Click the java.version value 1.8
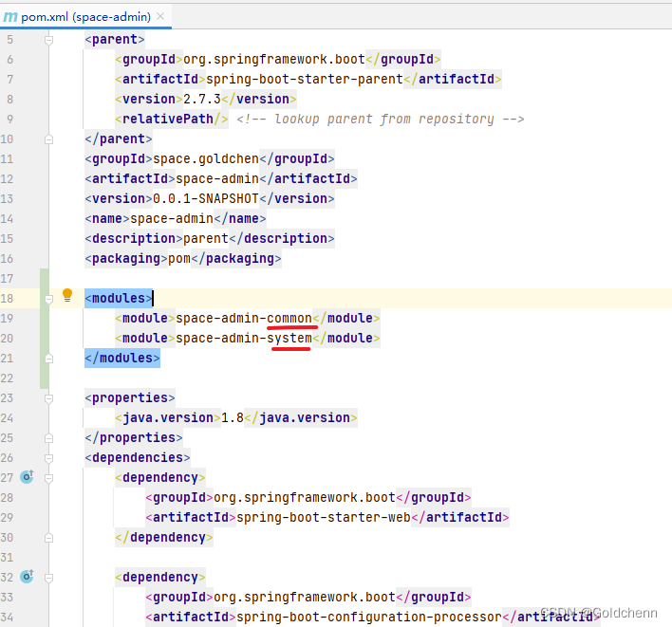 click(233, 417)
